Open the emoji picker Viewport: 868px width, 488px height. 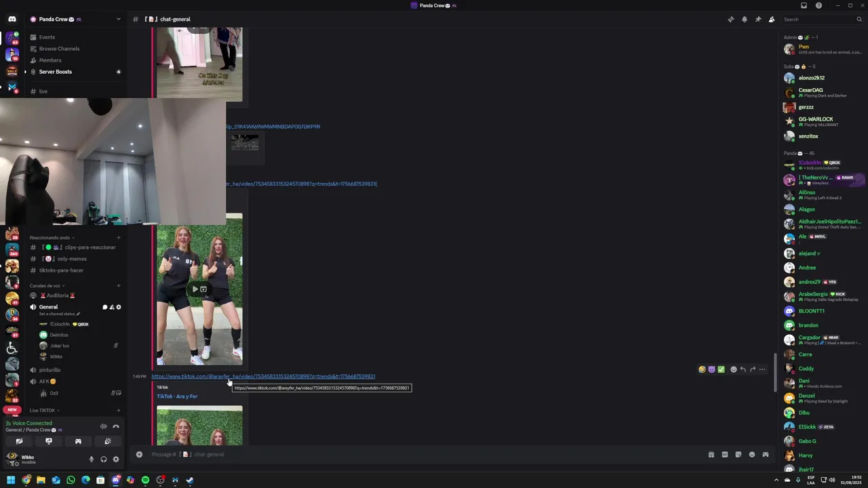(751, 455)
